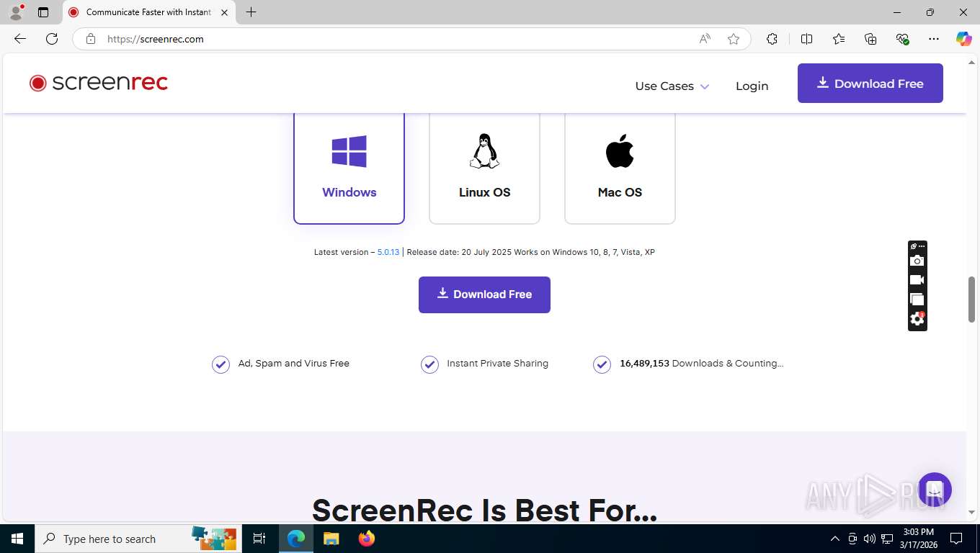Screen dimensions: 980x553
Task: Take a screenshot with ScreenRec camera icon
Action: pyautogui.click(x=917, y=261)
